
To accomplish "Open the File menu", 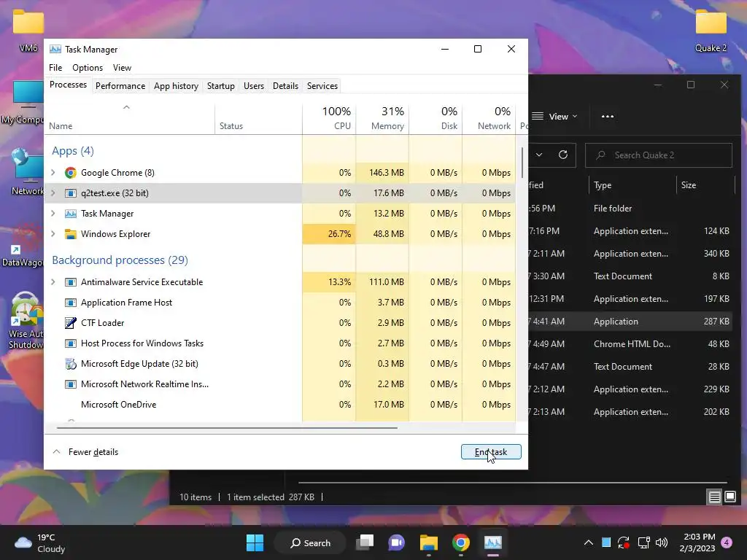I will (55, 68).
